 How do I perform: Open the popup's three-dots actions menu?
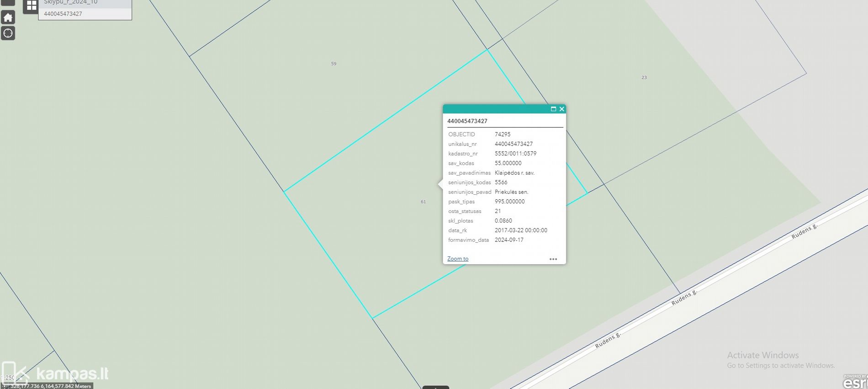[553, 259]
